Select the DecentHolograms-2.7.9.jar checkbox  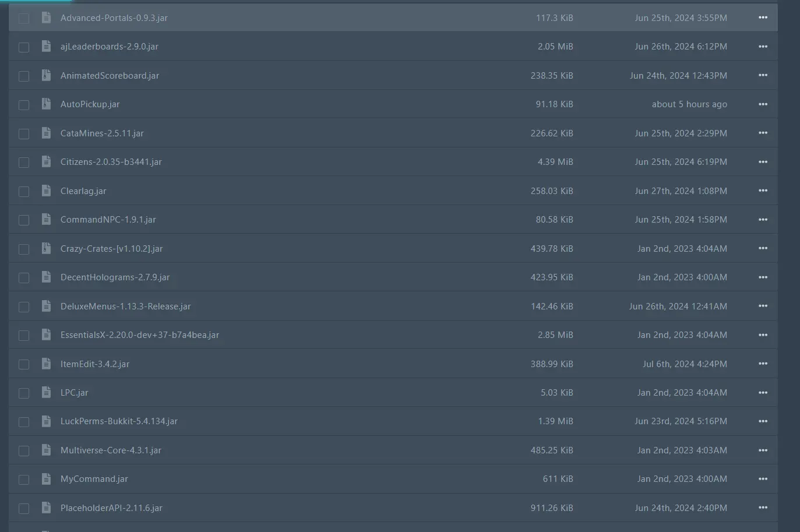click(24, 278)
